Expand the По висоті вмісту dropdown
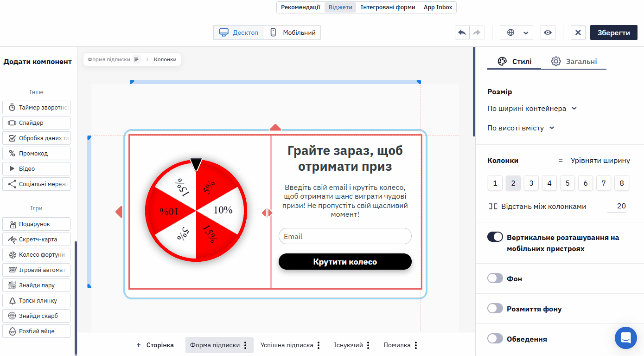644x356 pixels. tap(521, 128)
